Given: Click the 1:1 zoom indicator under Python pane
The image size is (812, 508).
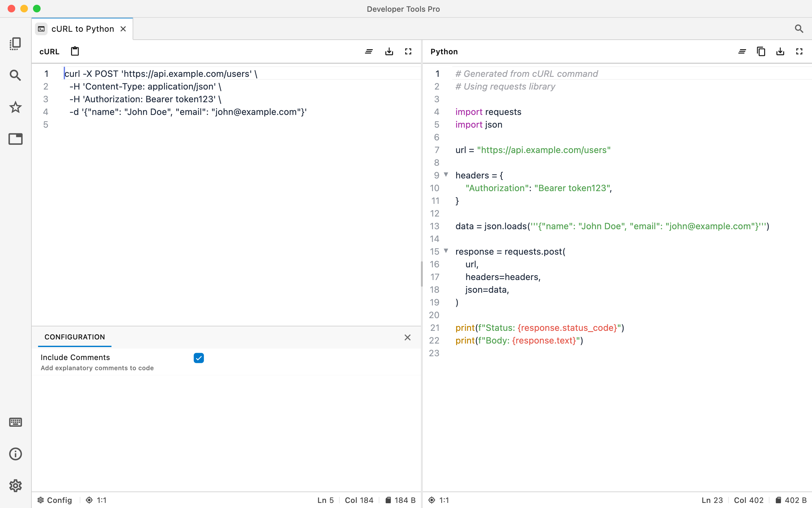Looking at the screenshot, I should pos(439,500).
